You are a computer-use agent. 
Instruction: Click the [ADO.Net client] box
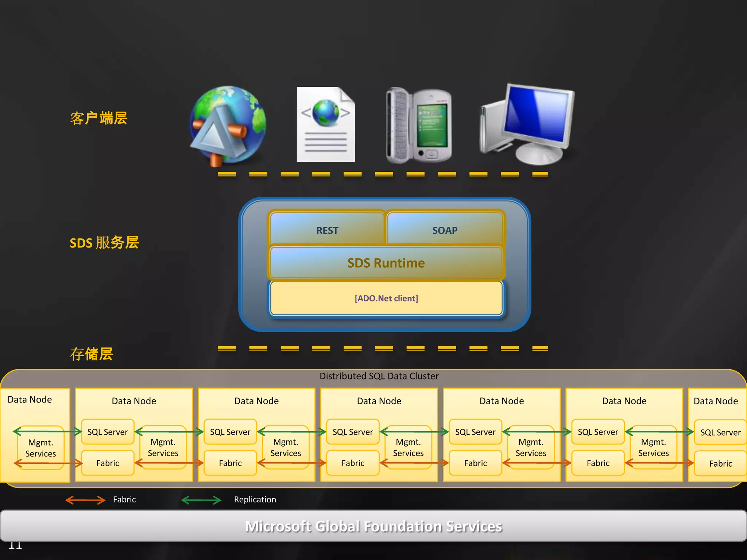[386, 298]
